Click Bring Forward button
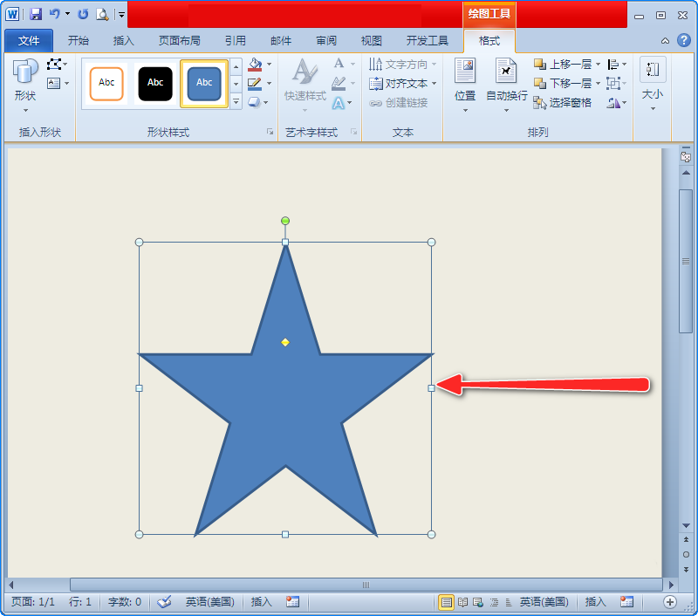698x616 pixels. (563, 65)
